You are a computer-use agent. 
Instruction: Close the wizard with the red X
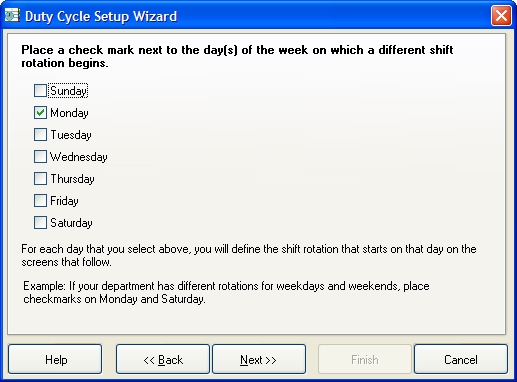(x=501, y=15)
